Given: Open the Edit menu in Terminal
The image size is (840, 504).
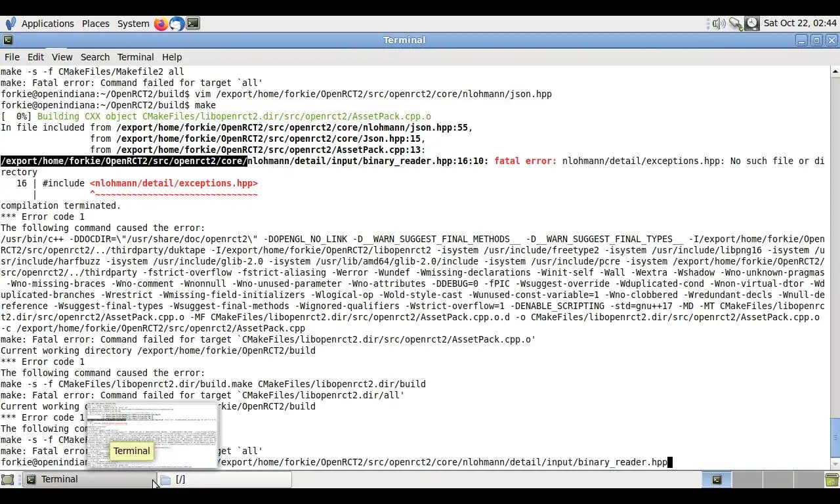Looking at the screenshot, I should (x=35, y=57).
